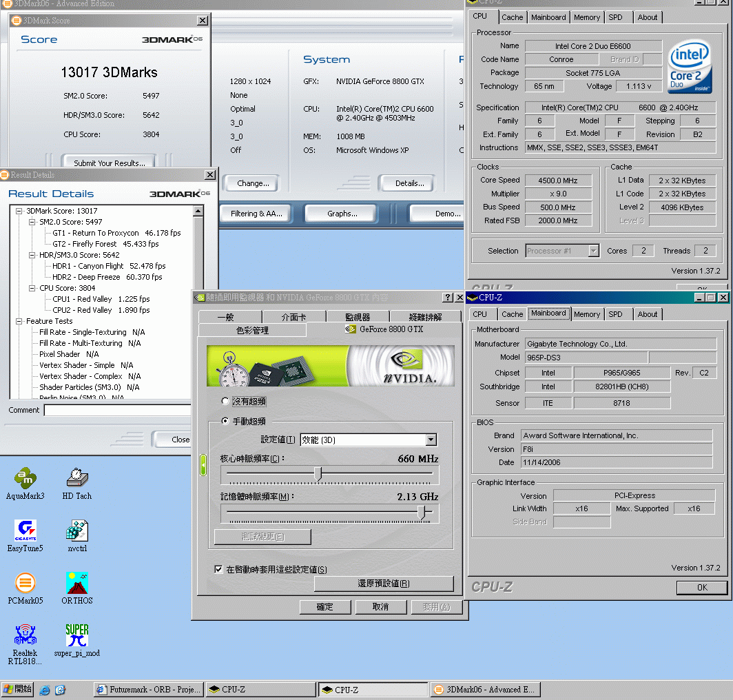Switch to the 3DMark06 Advanced taskbar button

[485, 690]
